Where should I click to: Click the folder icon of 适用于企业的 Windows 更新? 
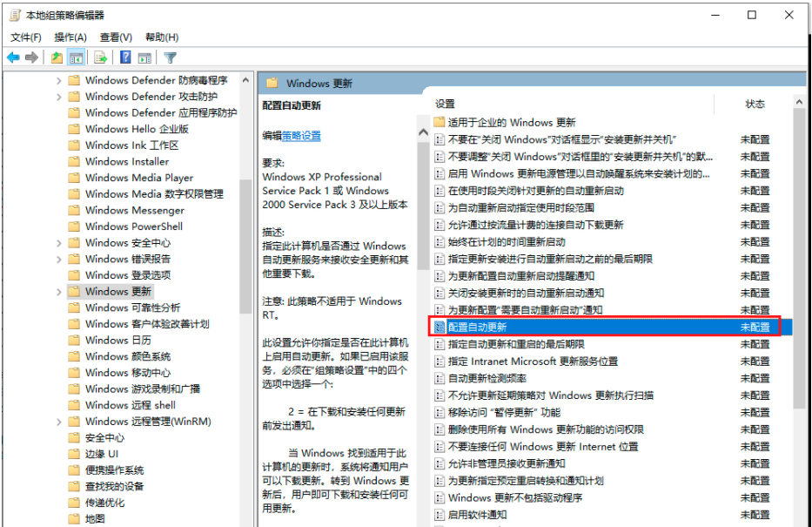[440, 122]
